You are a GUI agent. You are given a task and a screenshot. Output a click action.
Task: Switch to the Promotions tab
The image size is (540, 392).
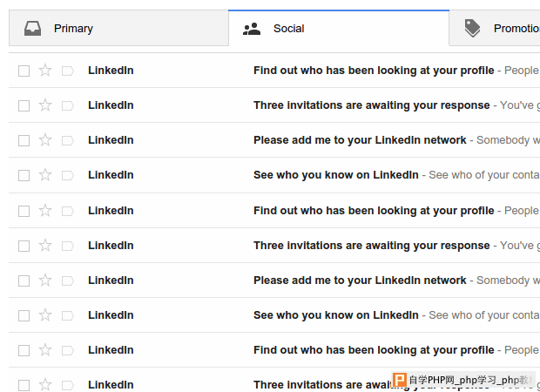click(x=495, y=28)
